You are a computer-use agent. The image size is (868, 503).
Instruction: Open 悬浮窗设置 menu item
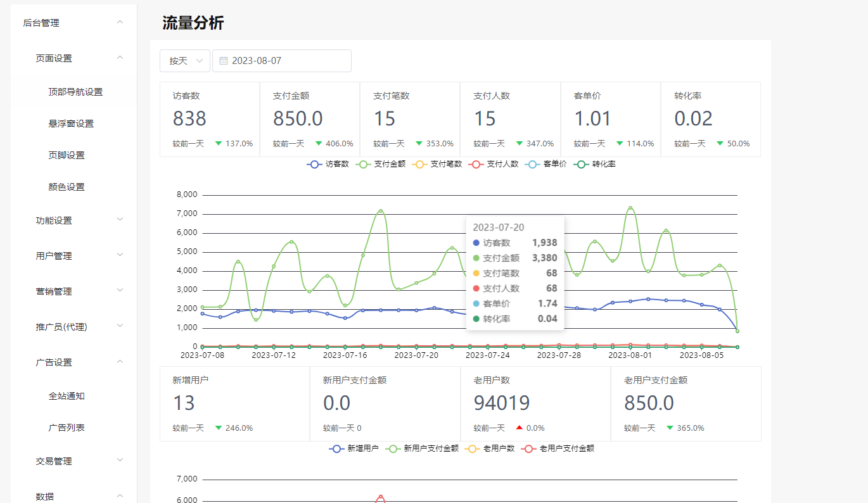(x=71, y=124)
